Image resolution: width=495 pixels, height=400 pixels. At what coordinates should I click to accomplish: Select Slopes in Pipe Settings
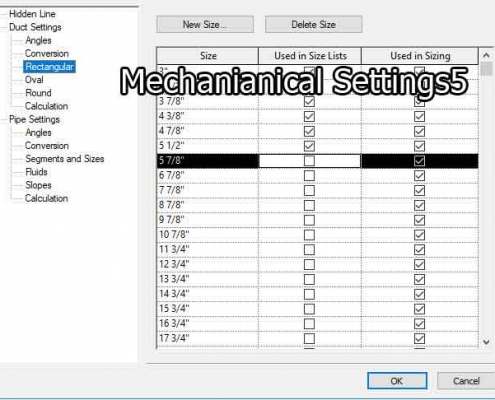click(x=38, y=185)
